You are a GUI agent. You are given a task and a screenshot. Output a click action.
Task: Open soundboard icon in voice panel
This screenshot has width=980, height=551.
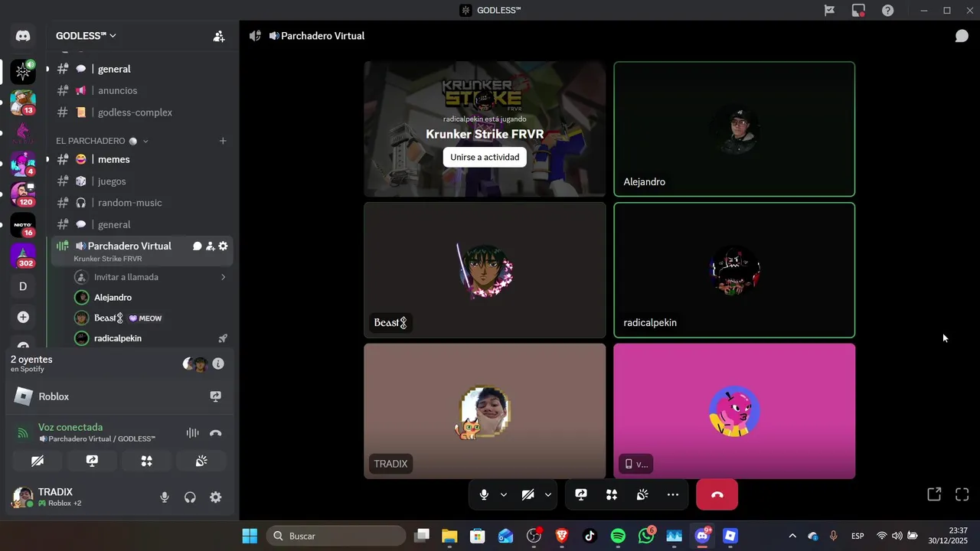pyautogui.click(x=201, y=461)
